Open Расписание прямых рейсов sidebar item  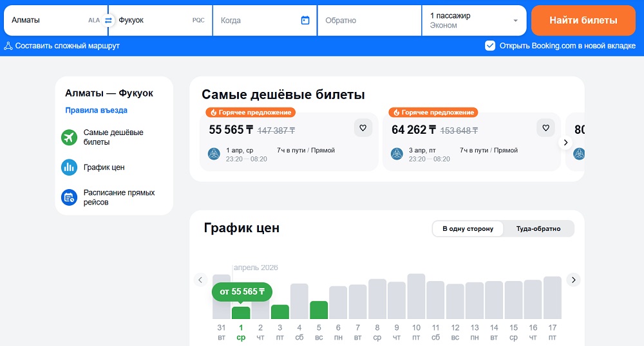point(119,197)
